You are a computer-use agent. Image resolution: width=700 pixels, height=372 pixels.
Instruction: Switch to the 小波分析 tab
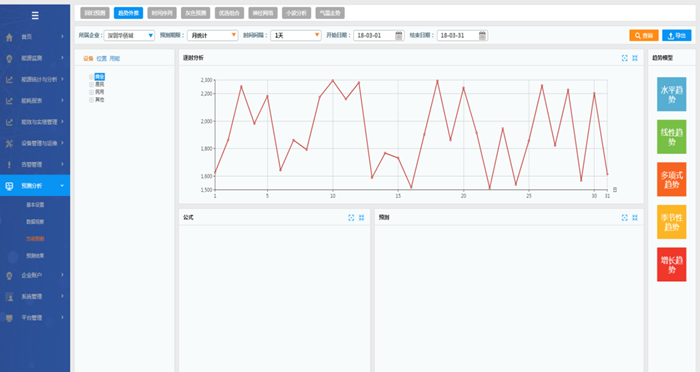[x=296, y=13]
